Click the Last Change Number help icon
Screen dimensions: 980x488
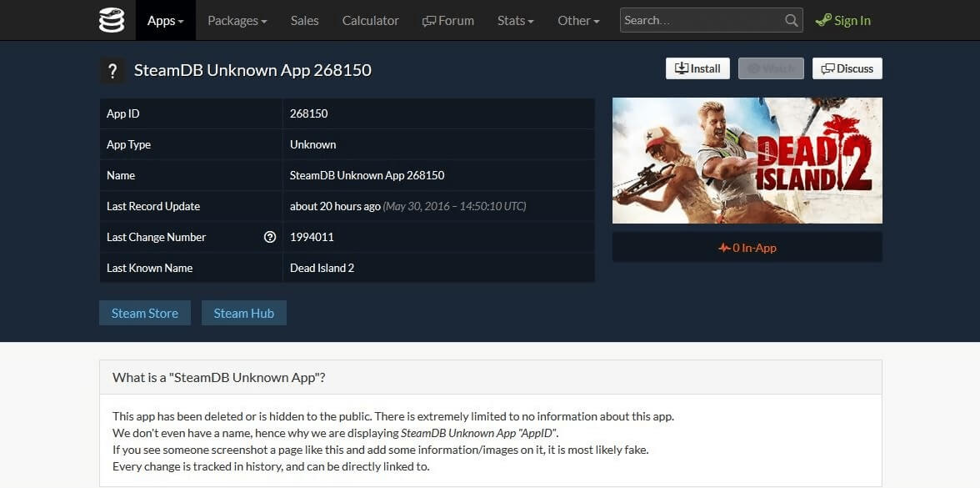point(269,237)
